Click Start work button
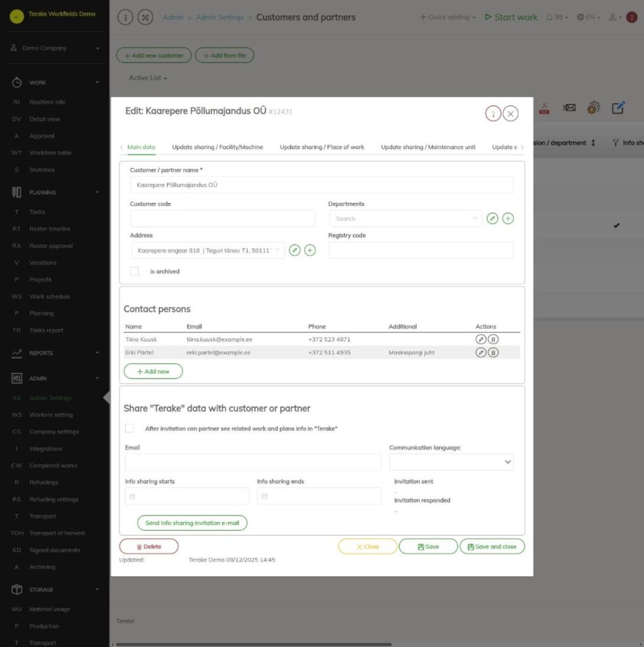 (511, 17)
